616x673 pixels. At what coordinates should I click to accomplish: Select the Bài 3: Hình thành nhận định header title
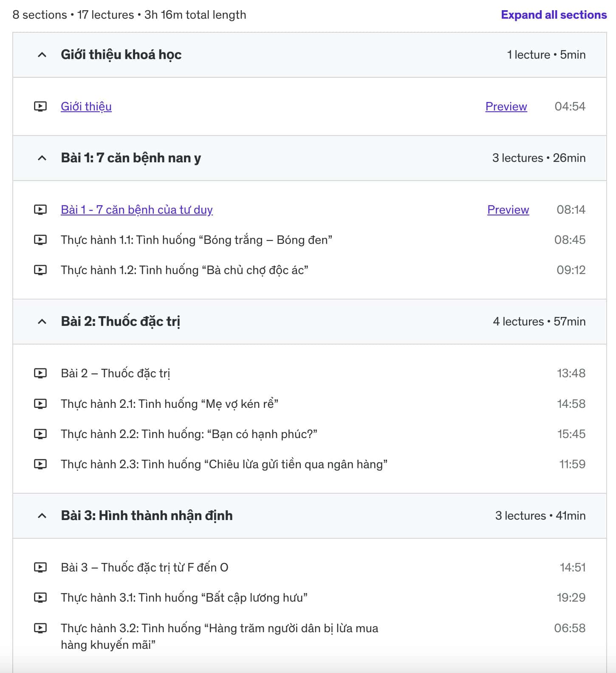[147, 515]
